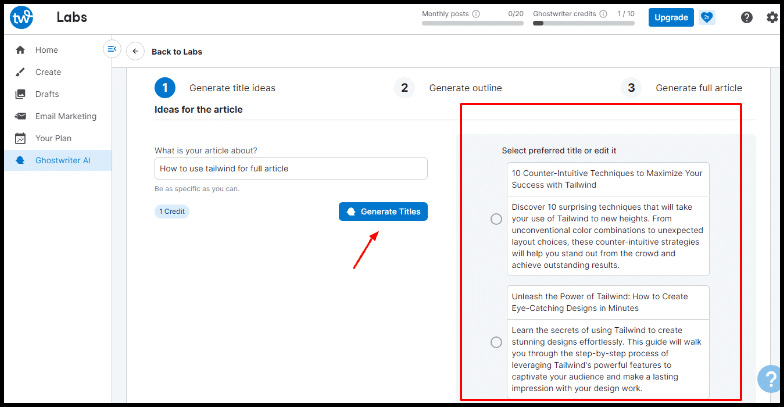Edit the 'Discover 10 surprising techniques' description field
Image resolution: width=784 pixels, height=407 pixels.
[608, 236]
